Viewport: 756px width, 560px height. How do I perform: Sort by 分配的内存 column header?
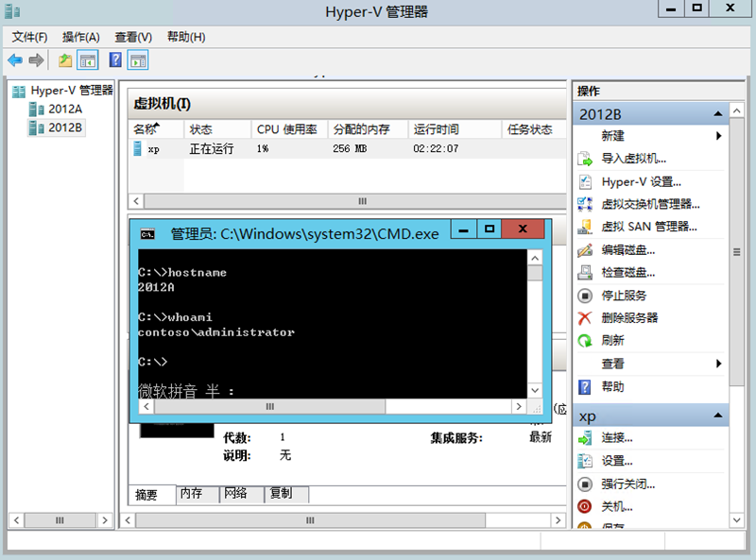pyautogui.click(x=368, y=129)
